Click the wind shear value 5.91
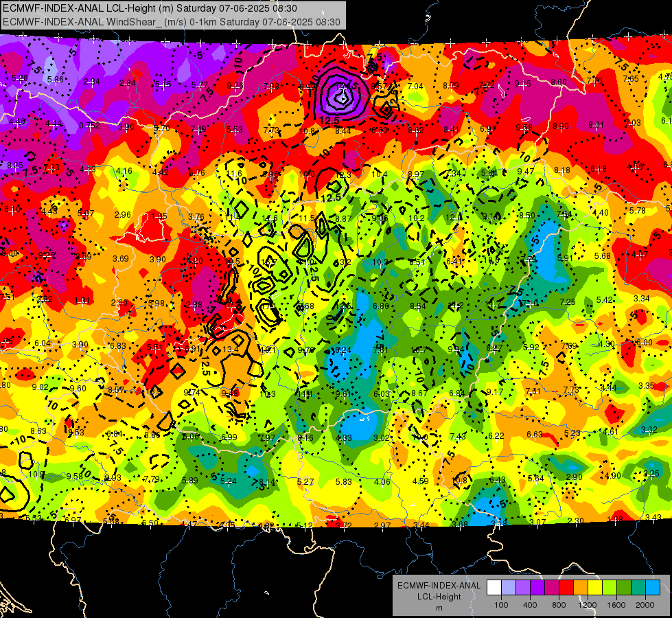 pyautogui.click(x=565, y=257)
